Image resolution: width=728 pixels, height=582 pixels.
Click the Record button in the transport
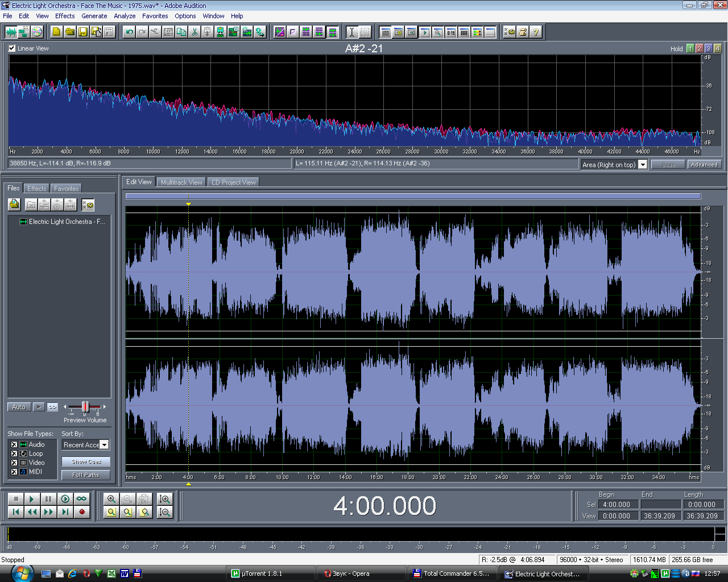(x=82, y=512)
